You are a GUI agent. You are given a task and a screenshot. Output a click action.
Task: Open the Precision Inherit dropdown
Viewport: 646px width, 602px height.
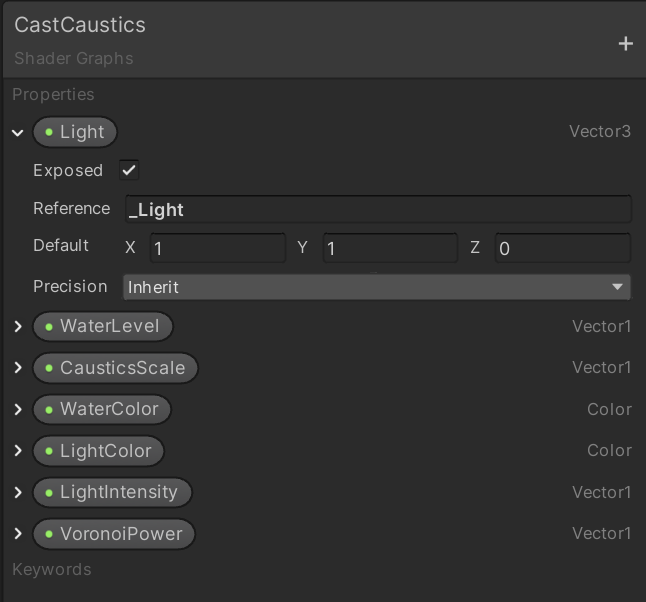377,287
